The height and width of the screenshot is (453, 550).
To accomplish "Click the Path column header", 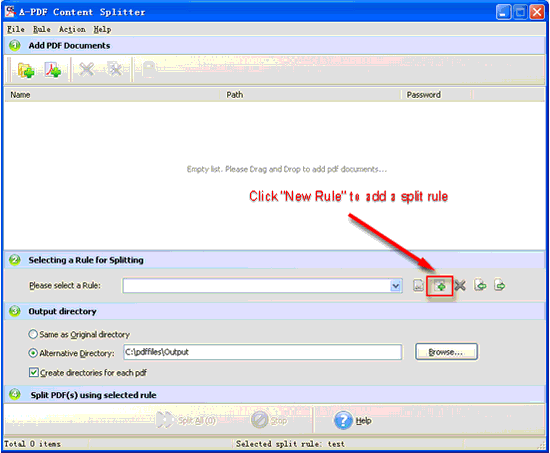I will 310,95.
